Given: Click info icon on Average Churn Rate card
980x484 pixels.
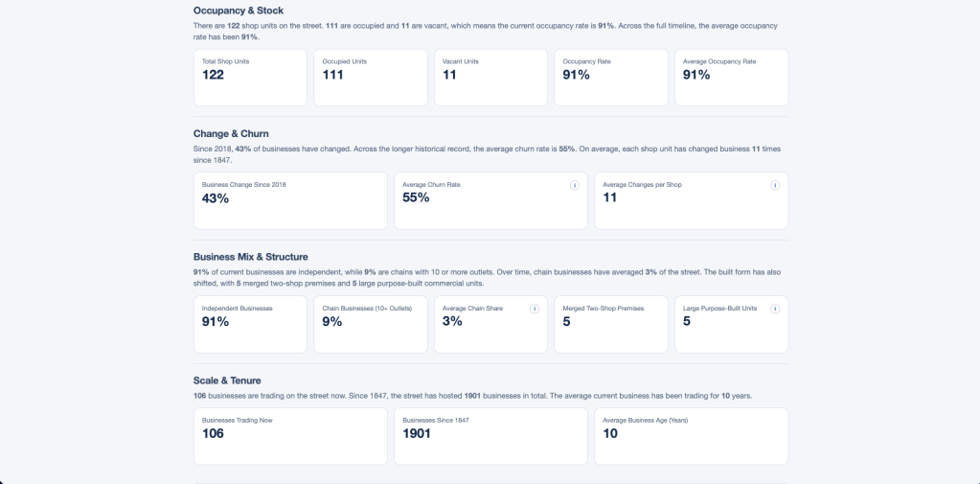Looking at the screenshot, I should click(575, 185).
